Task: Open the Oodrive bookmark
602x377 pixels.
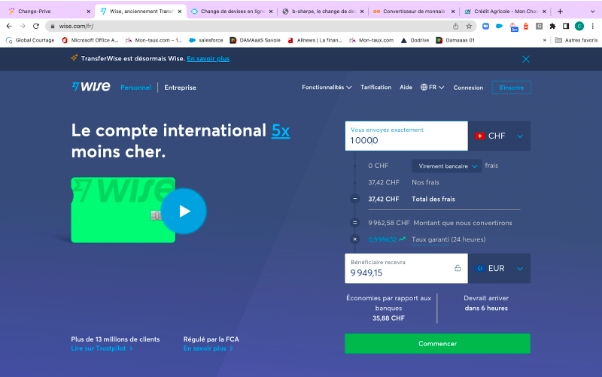Action: (x=415, y=40)
